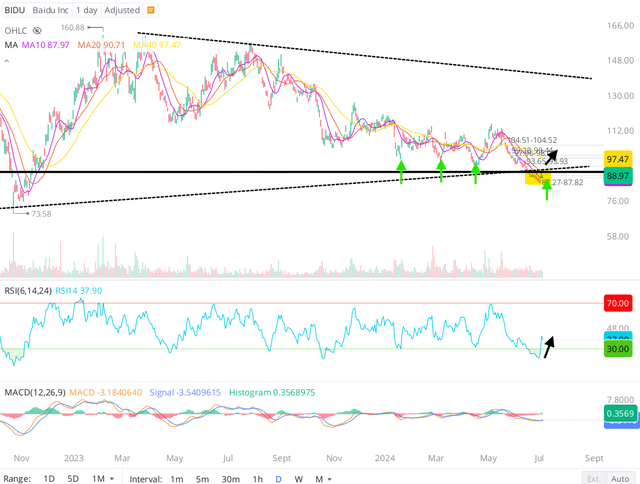The image size is (640, 484).
Task: Collapse indicators with the small caret under MA
Action: click(x=7, y=61)
